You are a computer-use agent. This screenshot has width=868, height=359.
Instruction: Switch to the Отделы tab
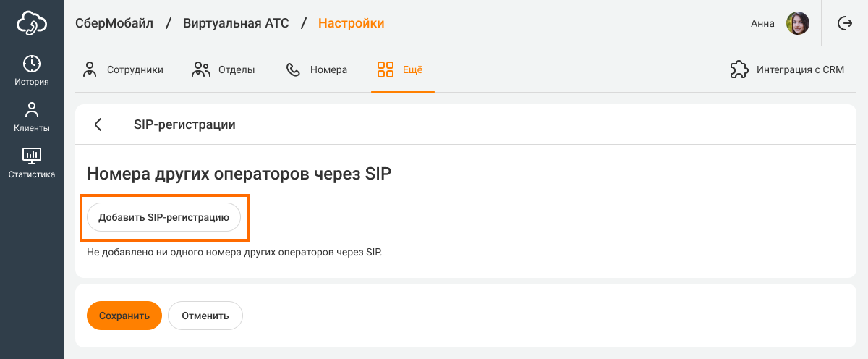(x=223, y=70)
